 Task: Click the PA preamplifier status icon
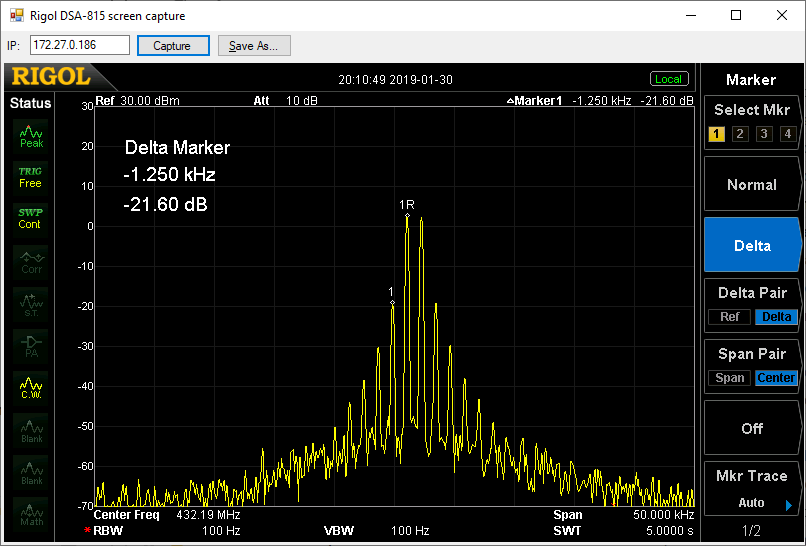coord(31,346)
